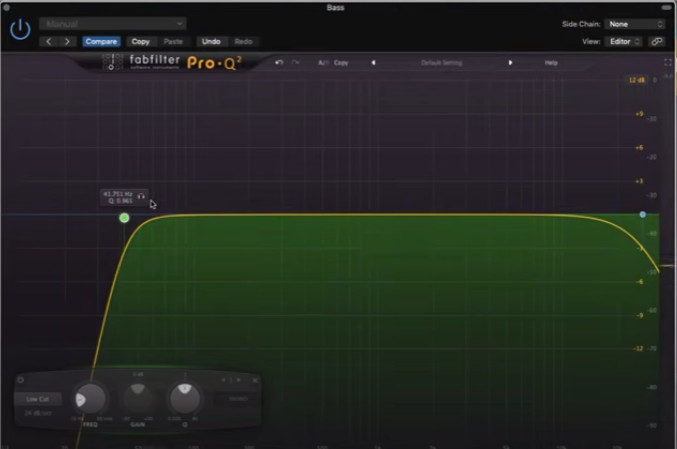Image resolution: width=677 pixels, height=449 pixels.
Task: Open the stereo placement button in band panel
Action: tap(238, 399)
